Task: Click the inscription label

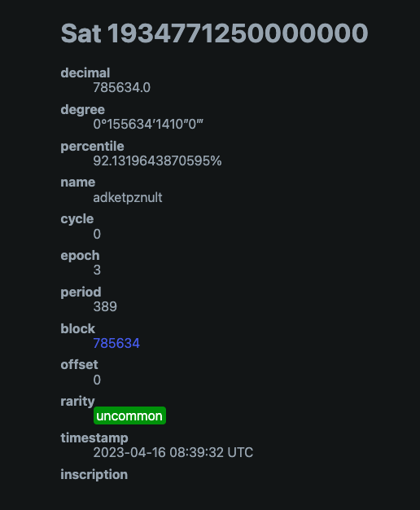Action: [94, 474]
